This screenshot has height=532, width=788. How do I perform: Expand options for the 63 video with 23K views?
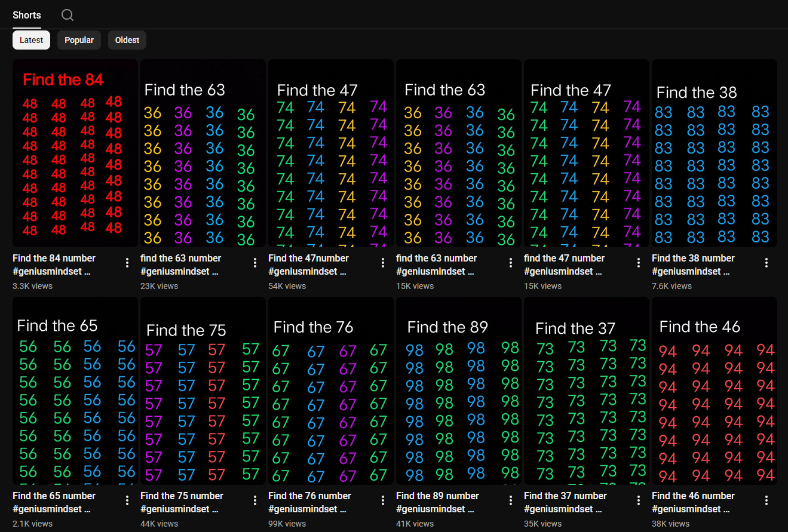255,263
